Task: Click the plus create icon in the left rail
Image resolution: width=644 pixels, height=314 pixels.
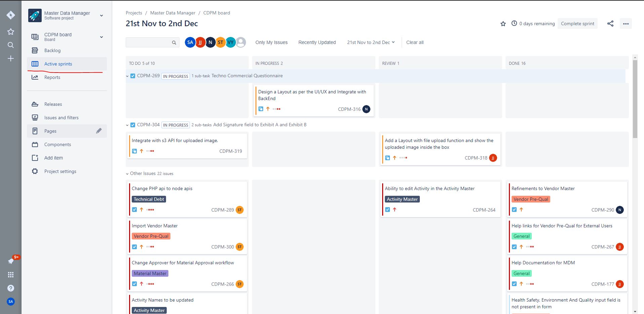Action: [x=11, y=58]
